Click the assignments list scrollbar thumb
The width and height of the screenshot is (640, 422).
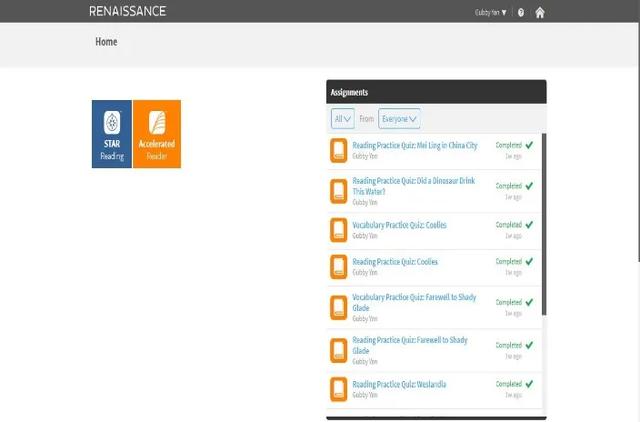(544, 224)
